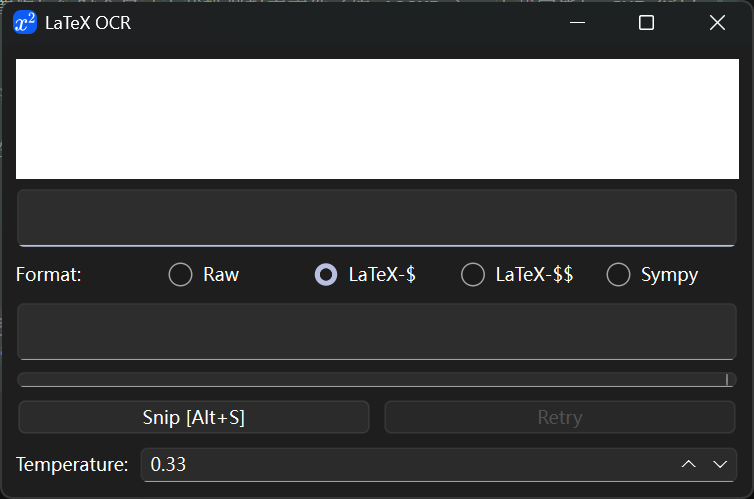754x499 pixels.
Task: Click the progress bar above Snip
Action: 377,380
